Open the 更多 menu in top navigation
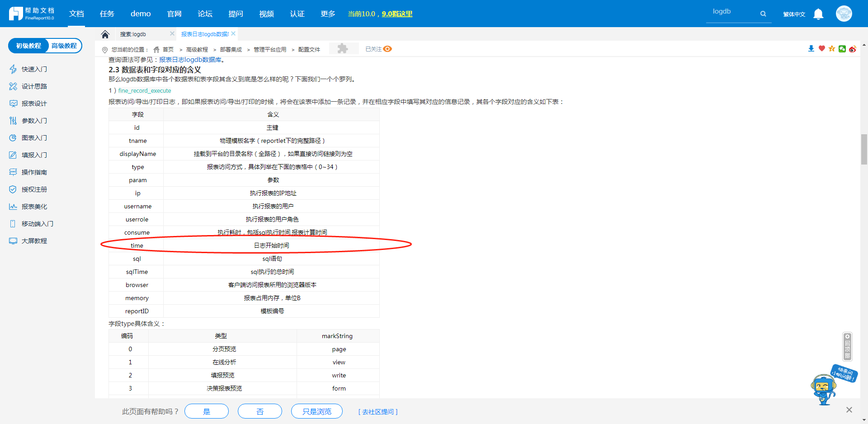868x424 pixels. pos(328,14)
